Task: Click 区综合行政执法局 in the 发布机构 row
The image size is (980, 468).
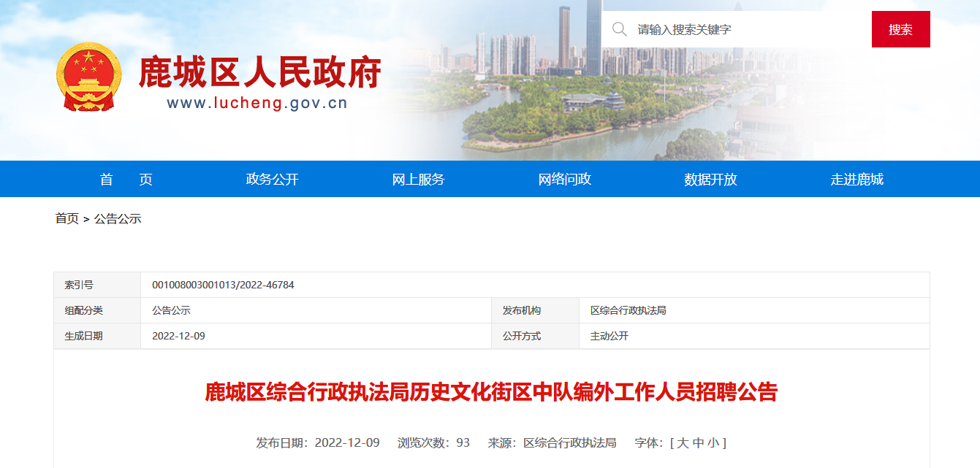Action: tap(628, 310)
